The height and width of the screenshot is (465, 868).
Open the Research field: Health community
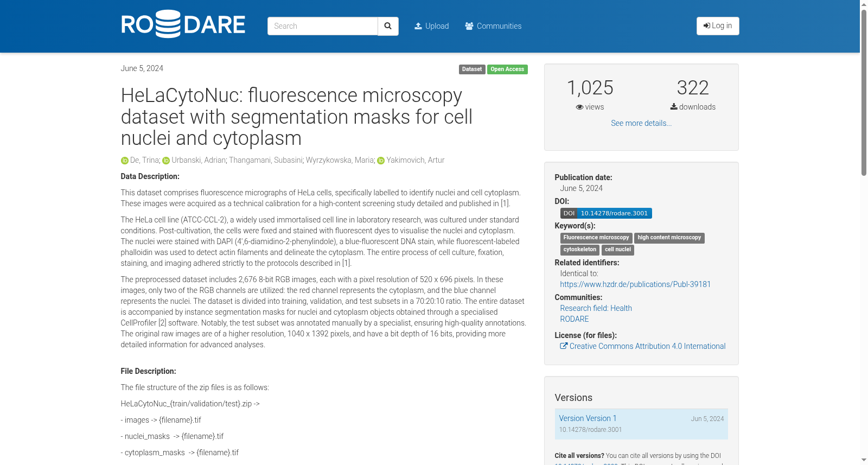point(596,308)
